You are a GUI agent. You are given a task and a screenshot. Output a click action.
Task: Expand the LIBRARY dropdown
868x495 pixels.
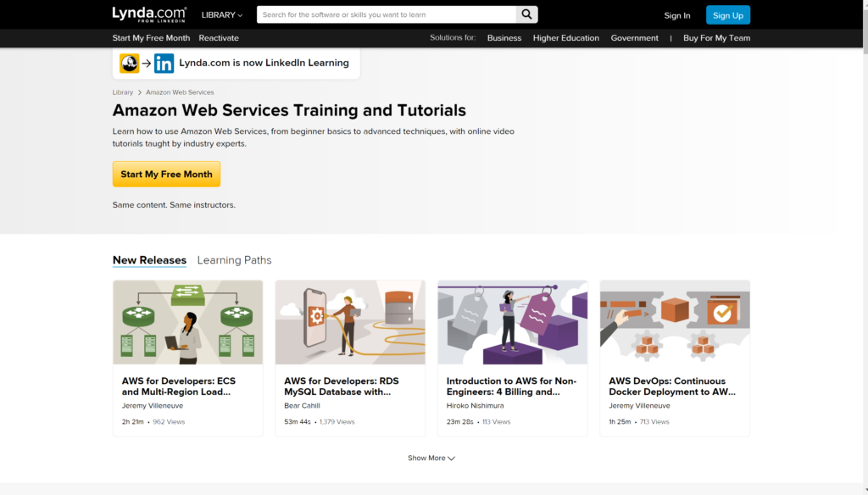pos(221,14)
